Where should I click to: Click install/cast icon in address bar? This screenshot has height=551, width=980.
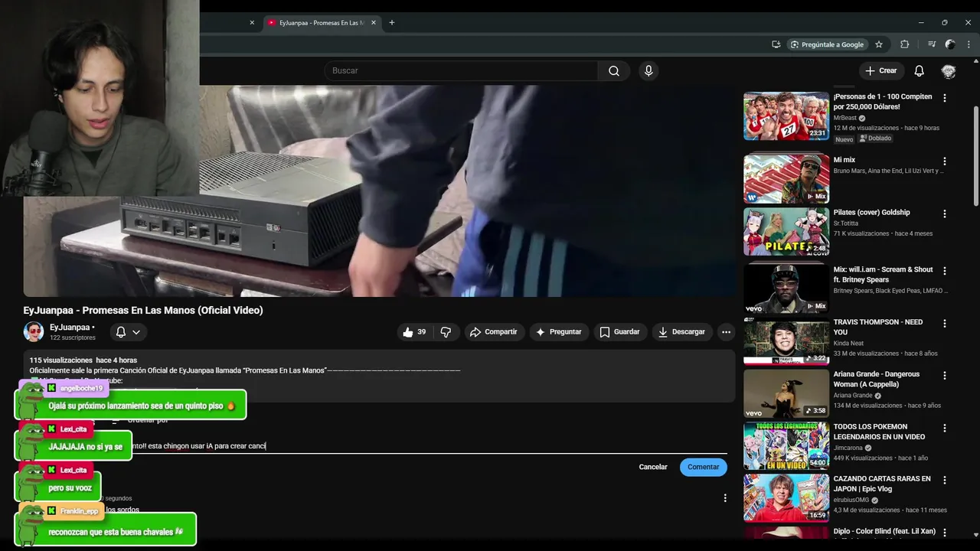coord(776,44)
